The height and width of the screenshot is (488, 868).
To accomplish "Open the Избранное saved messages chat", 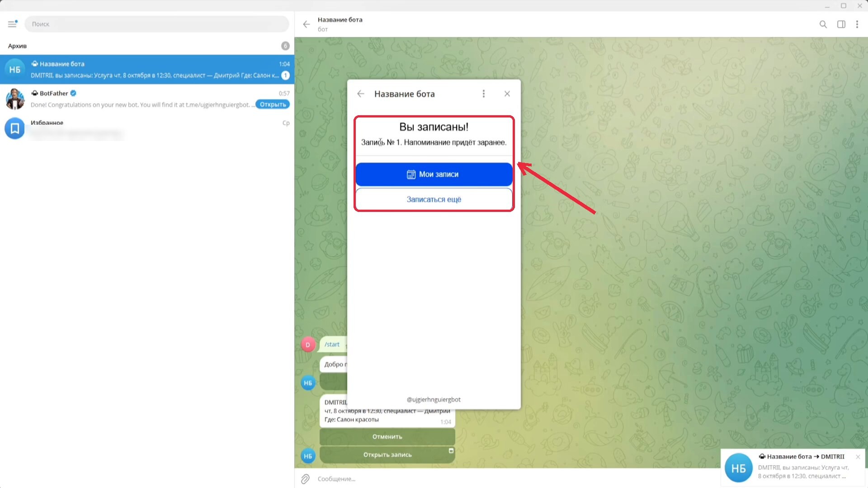I will pos(147,128).
